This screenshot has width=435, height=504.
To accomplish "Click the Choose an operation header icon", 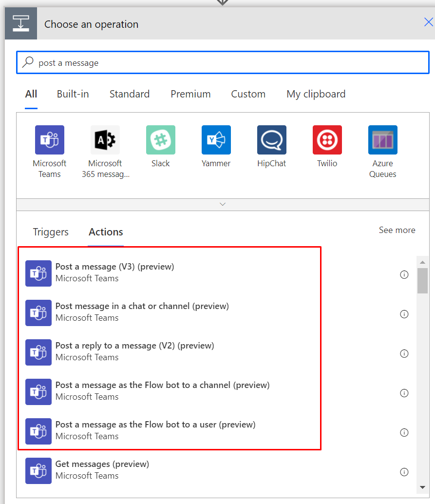I will tap(21, 23).
